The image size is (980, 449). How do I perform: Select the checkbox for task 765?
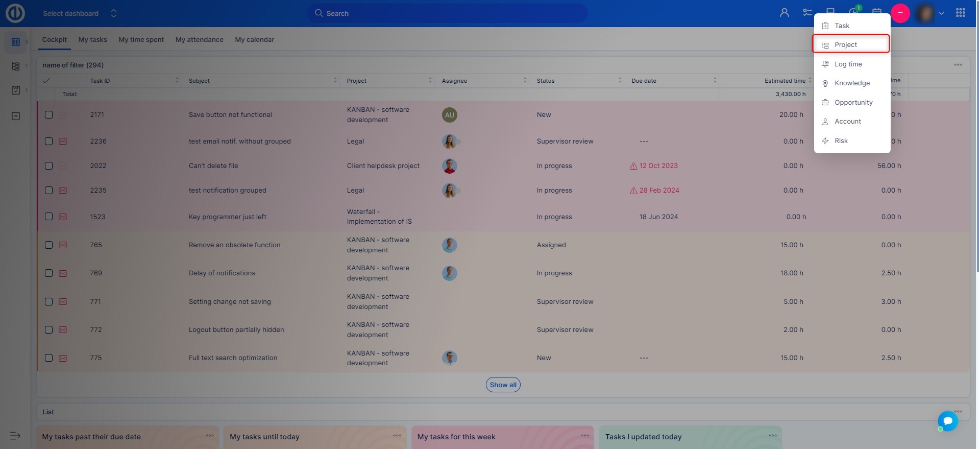click(x=49, y=245)
